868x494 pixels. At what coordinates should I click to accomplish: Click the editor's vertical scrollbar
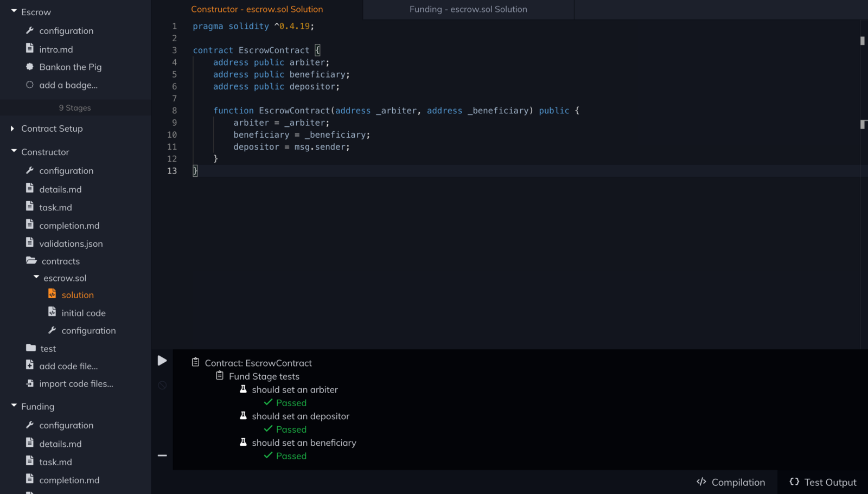(x=863, y=38)
